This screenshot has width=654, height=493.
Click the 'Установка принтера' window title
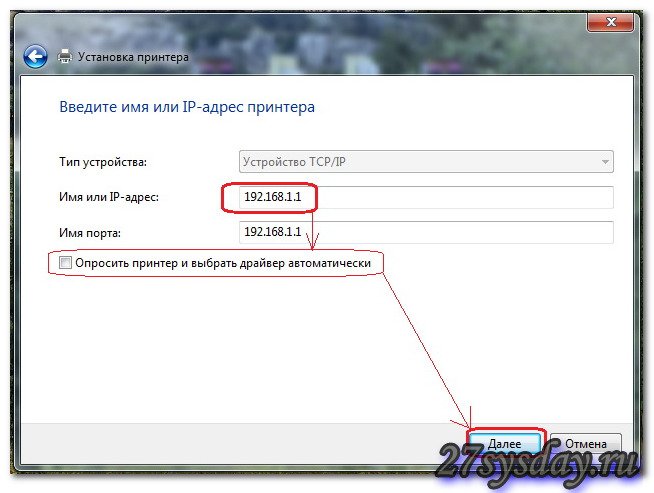[133, 57]
